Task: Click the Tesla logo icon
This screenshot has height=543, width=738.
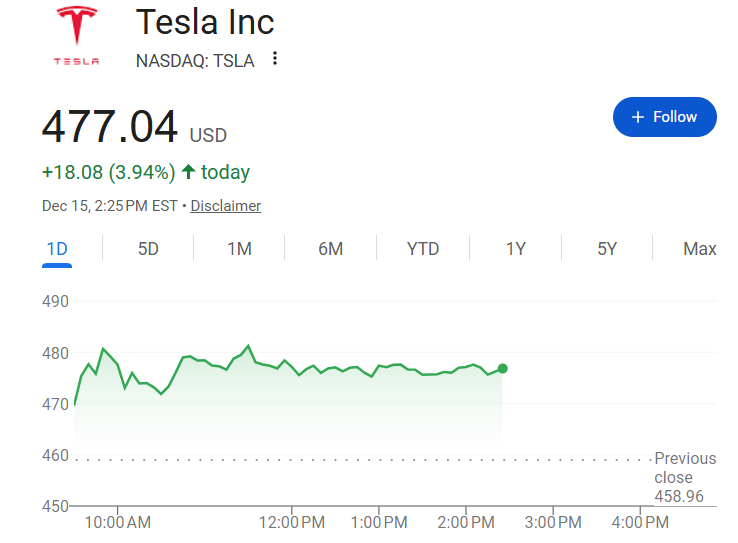Action: click(x=77, y=35)
